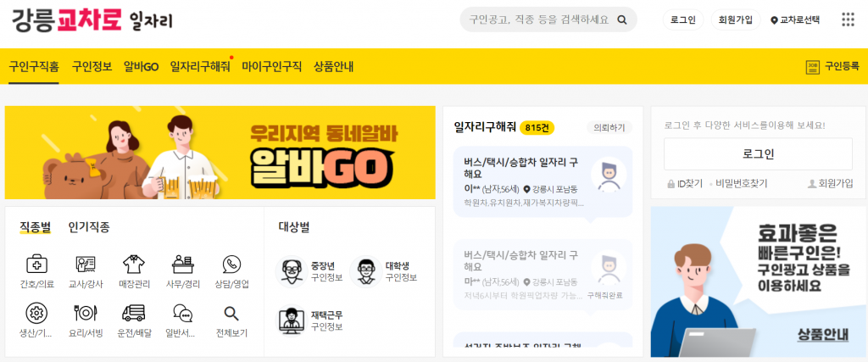This screenshot has width=868, height=362.
Task: Open the 마** job seeker card title
Action: pos(521,261)
